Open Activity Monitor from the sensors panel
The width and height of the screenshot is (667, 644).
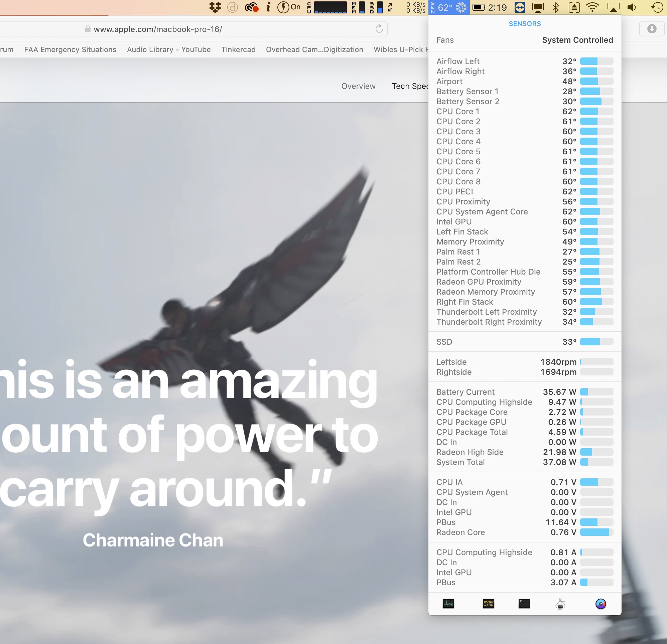(x=448, y=604)
